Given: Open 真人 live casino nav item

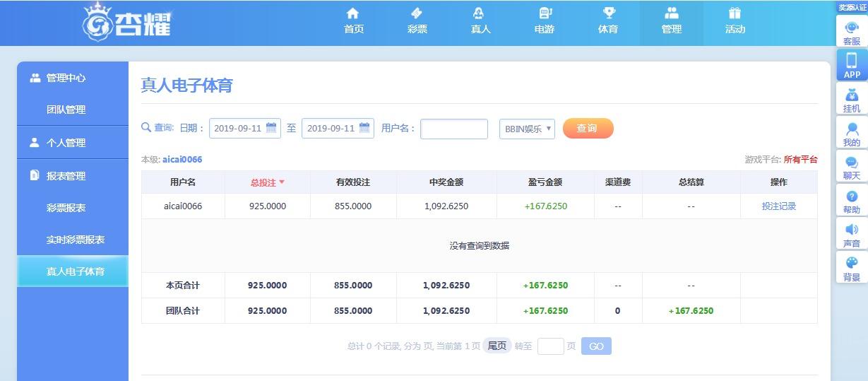Looking at the screenshot, I should (481, 22).
